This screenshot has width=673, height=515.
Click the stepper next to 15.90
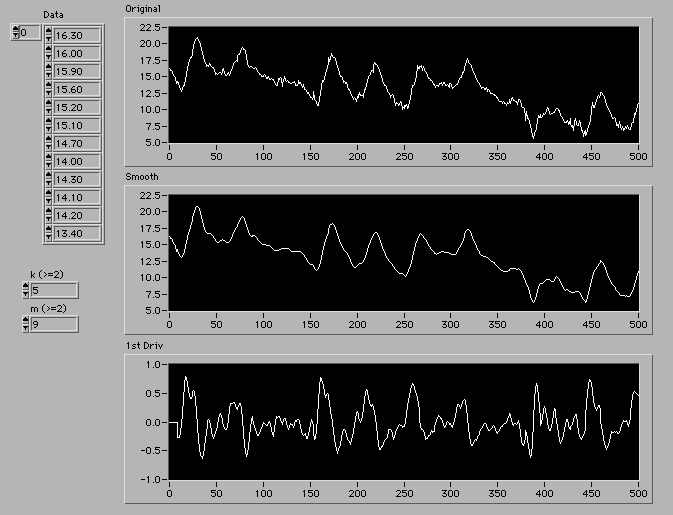pos(49,71)
